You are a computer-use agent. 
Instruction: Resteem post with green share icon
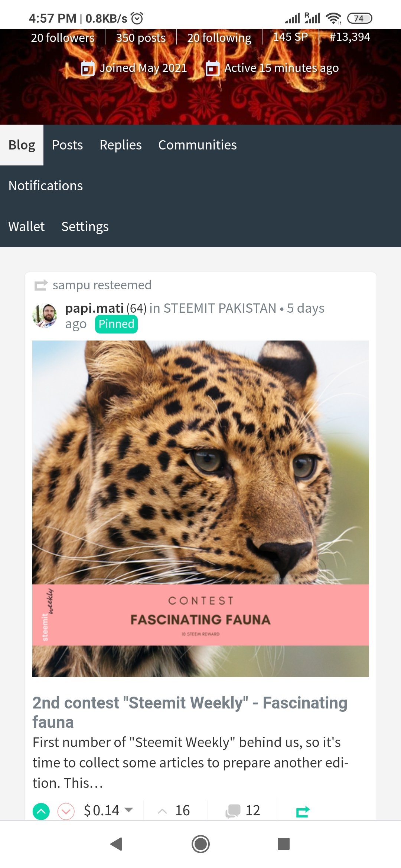(x=303, y=811)
